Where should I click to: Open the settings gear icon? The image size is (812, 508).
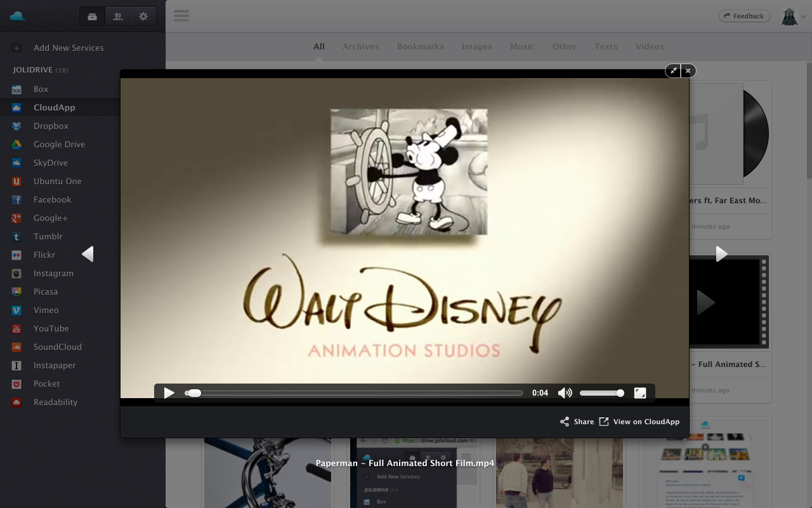click(x=143, y=17)
